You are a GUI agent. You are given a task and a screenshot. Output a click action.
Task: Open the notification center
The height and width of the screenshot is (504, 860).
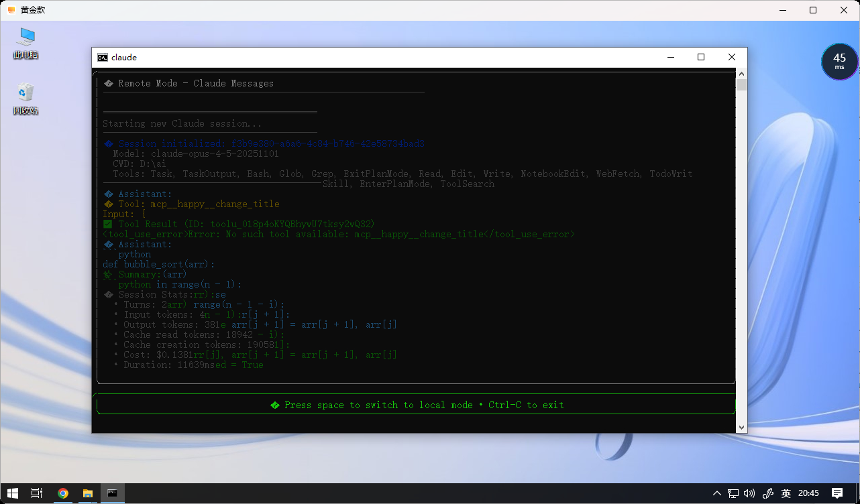click(x=837, y=493)
